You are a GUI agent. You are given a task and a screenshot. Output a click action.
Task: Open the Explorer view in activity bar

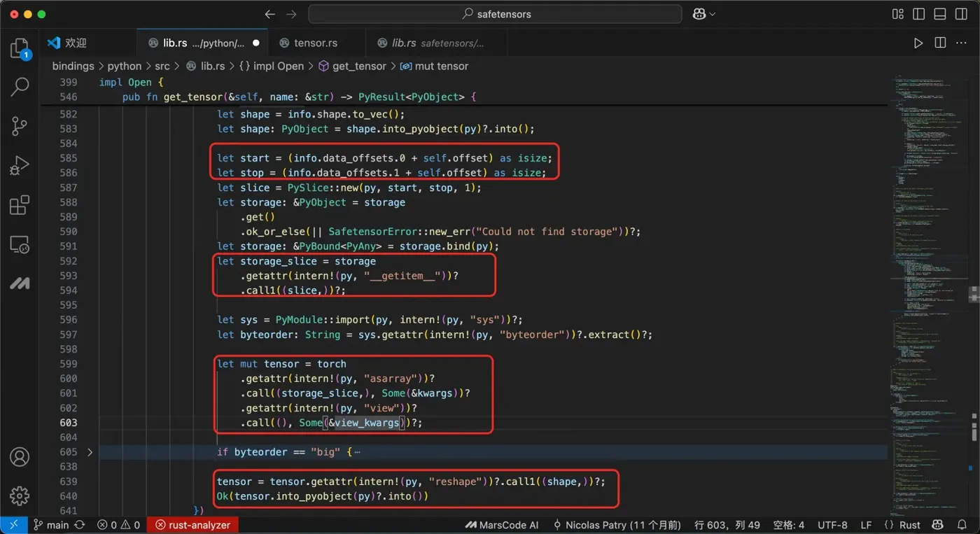coord(20,48)
